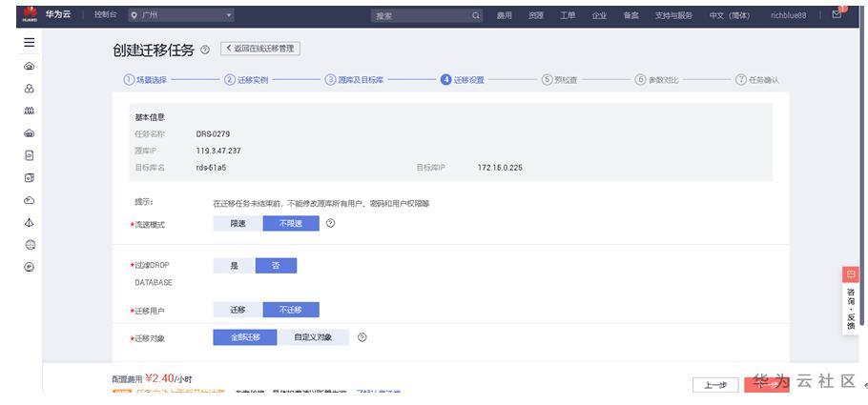Click target database name rds-51a5
Screen dimensions: 868x405
click(x=211, y=167)
